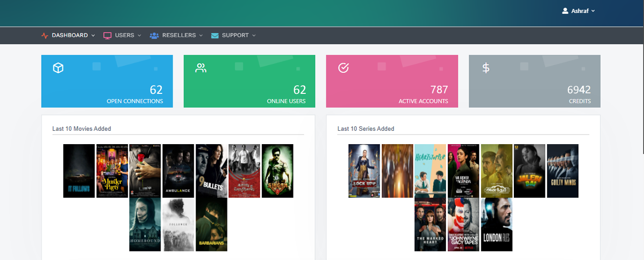Open the Singam movie poster

[278, 171]
